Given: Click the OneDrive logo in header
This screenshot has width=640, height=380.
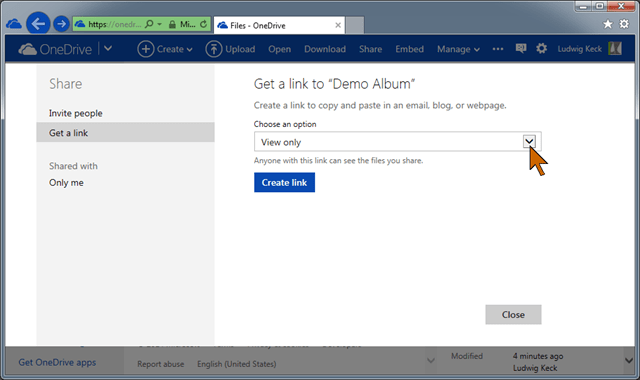Looking at the screenshot, I should pos(55,49).
